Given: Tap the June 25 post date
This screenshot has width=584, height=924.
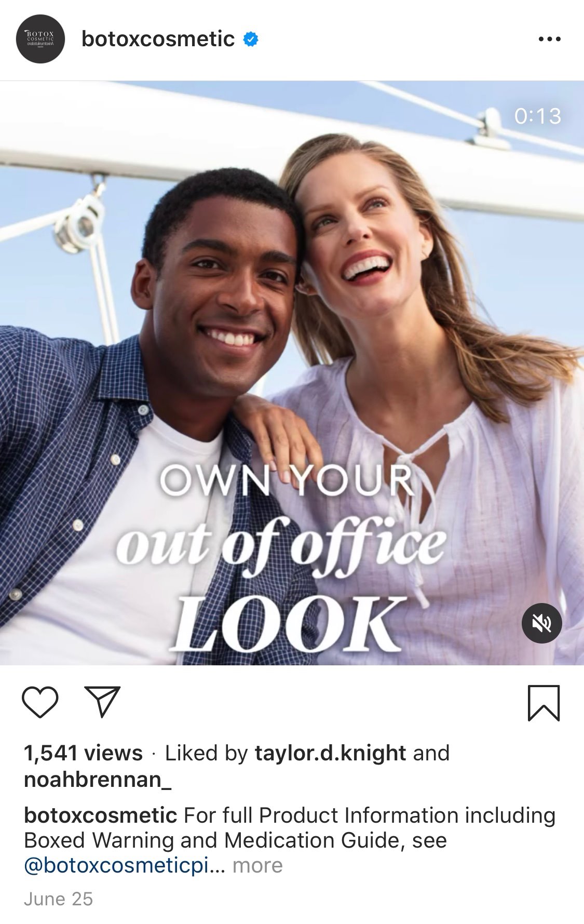Looking at the screenshot, I should pos(58,899).
